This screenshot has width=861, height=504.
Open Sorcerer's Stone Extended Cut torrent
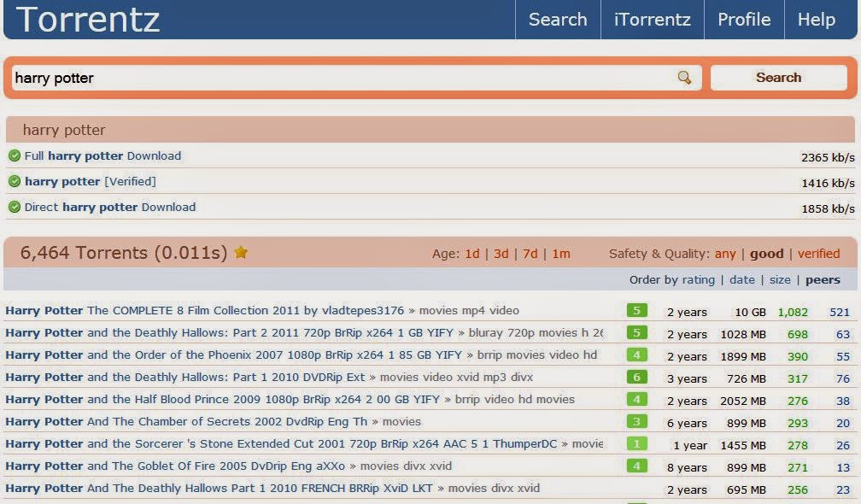tap(280, 443)
